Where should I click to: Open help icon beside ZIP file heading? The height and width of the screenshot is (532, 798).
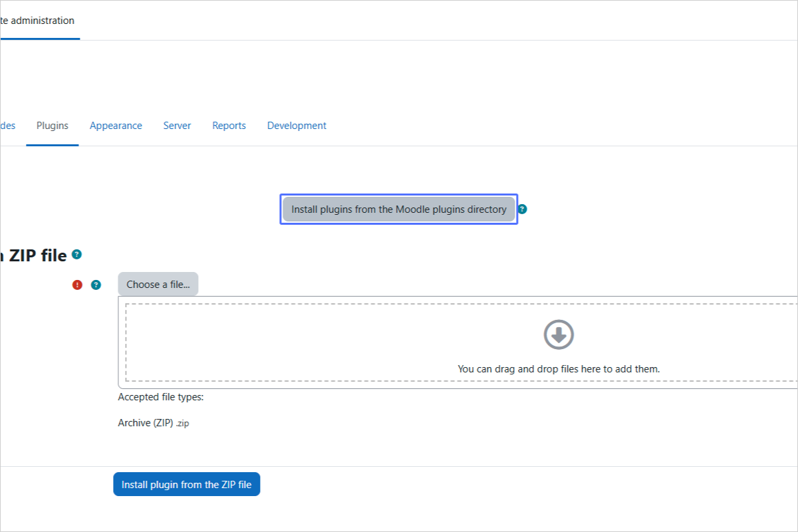click(x=76, y=254)
